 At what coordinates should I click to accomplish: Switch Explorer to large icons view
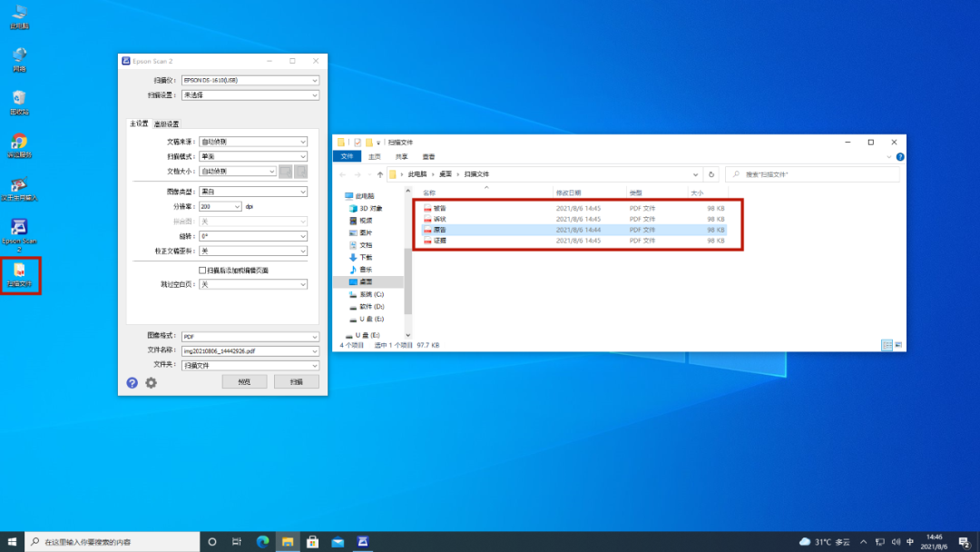point(898,345)
